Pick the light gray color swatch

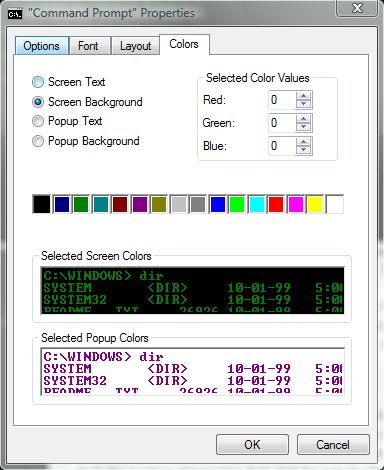[179, 204]
